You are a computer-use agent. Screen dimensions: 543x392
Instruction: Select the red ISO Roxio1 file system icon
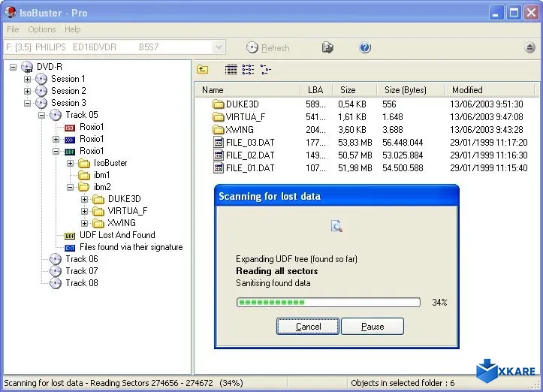click(70, 128)
